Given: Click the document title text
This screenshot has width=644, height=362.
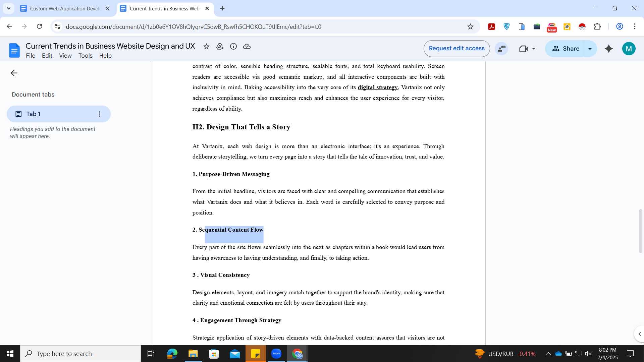Looking at the screenshot, I should pos(110,46).
